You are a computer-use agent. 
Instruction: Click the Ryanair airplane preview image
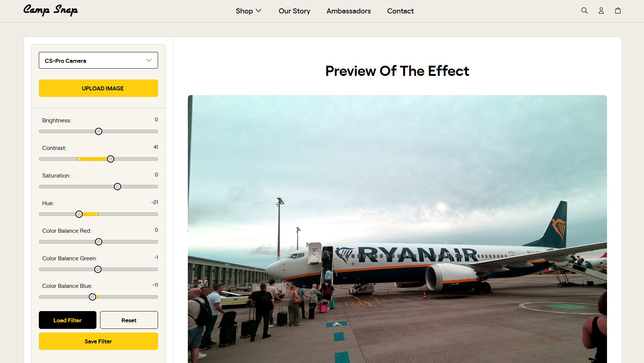397,229
